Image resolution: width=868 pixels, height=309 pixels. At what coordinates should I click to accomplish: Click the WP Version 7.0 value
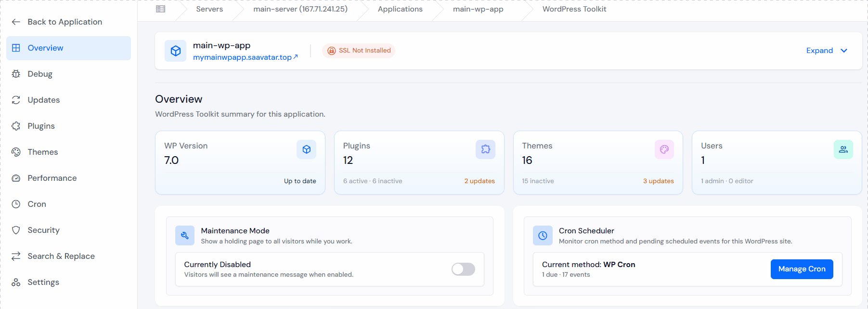click(171, 161)
